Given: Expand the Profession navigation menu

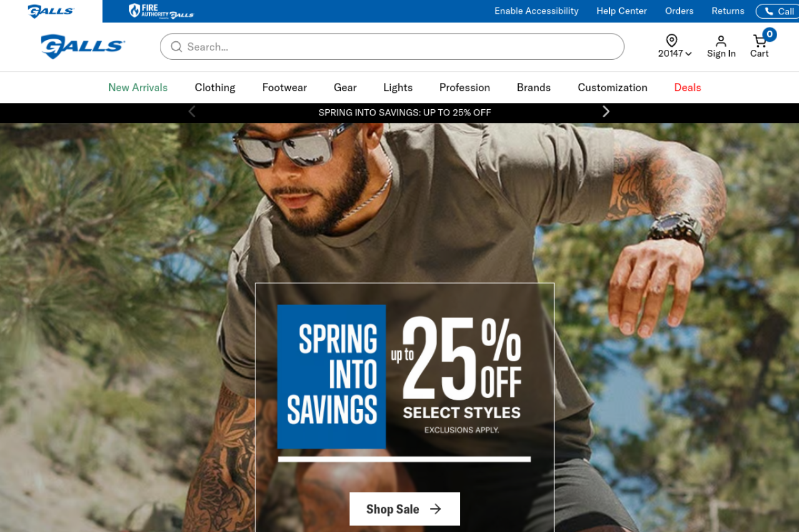Looking at the screenshot, I should click(x=464, y=87).
